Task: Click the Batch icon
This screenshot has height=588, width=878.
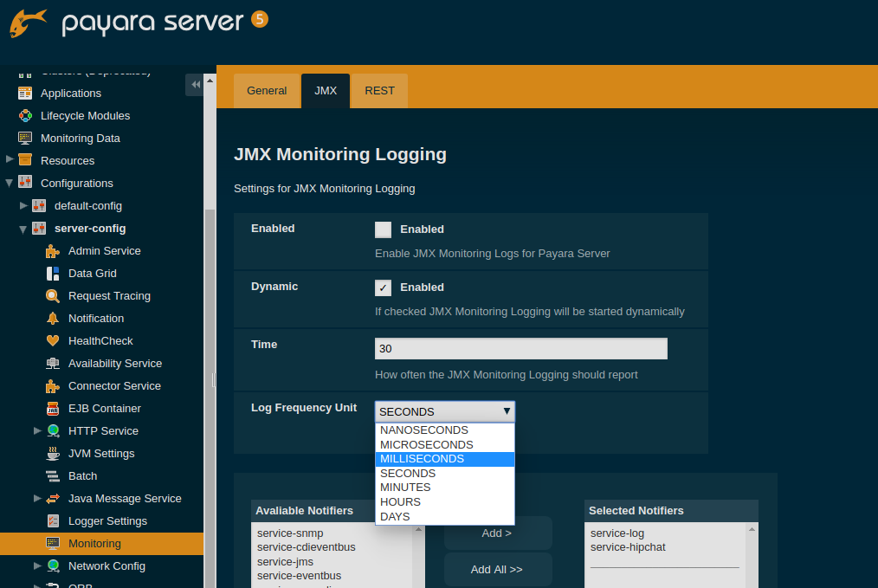Action: [53, 476]
